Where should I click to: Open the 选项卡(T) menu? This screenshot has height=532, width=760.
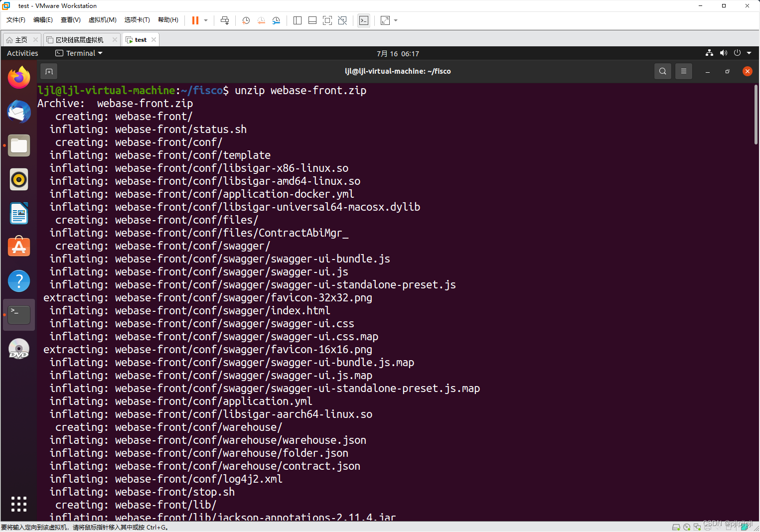coord(137,20)
